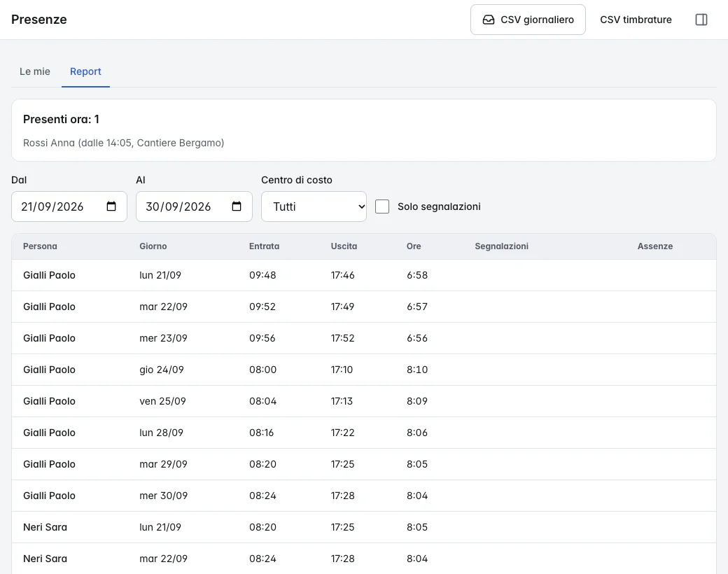Click the Entrata column header
Screen dimensions: 728x574
pyautogui.click(x=264, y=246)
